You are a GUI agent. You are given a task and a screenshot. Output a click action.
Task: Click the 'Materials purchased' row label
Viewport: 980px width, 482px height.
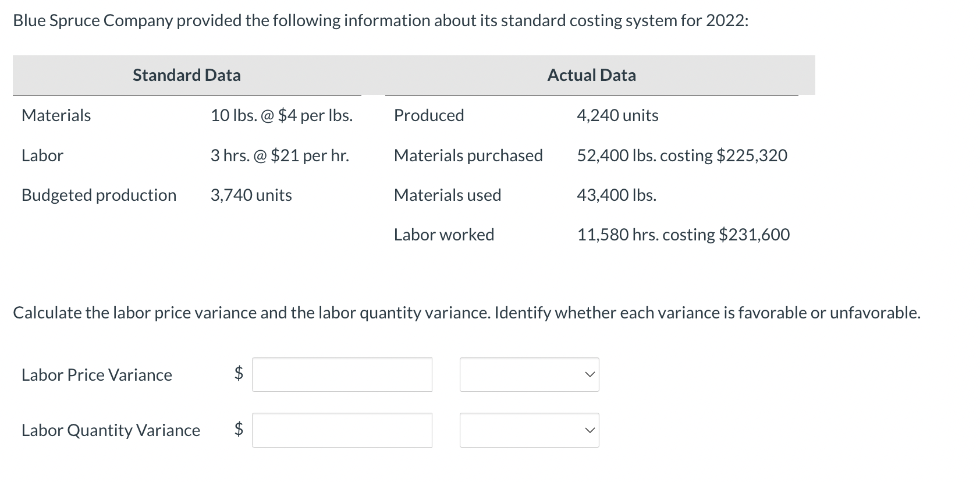click(468, 155)
